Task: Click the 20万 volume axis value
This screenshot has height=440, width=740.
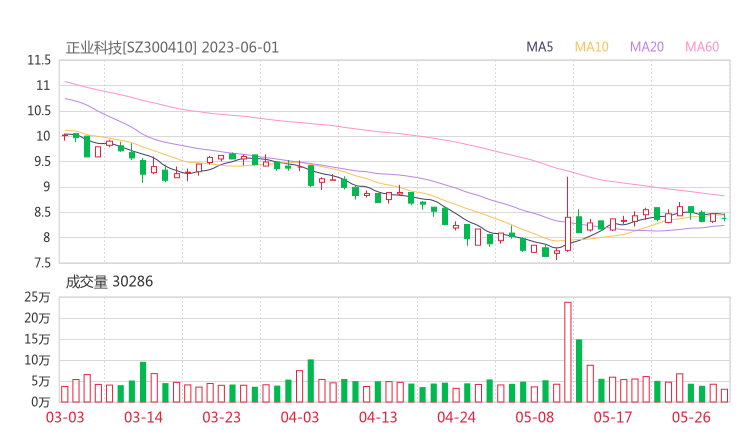Action: [x=37, y=318]
